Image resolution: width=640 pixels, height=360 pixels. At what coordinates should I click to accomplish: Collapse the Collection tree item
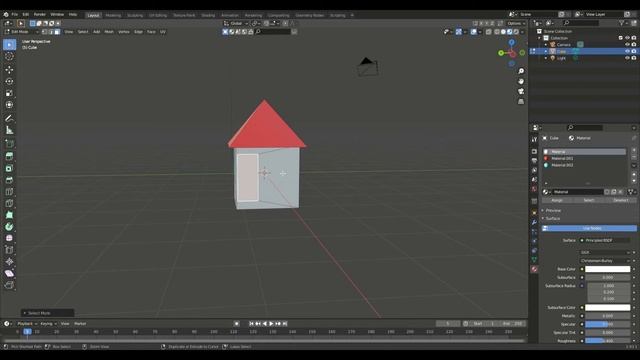coord(540,38)
